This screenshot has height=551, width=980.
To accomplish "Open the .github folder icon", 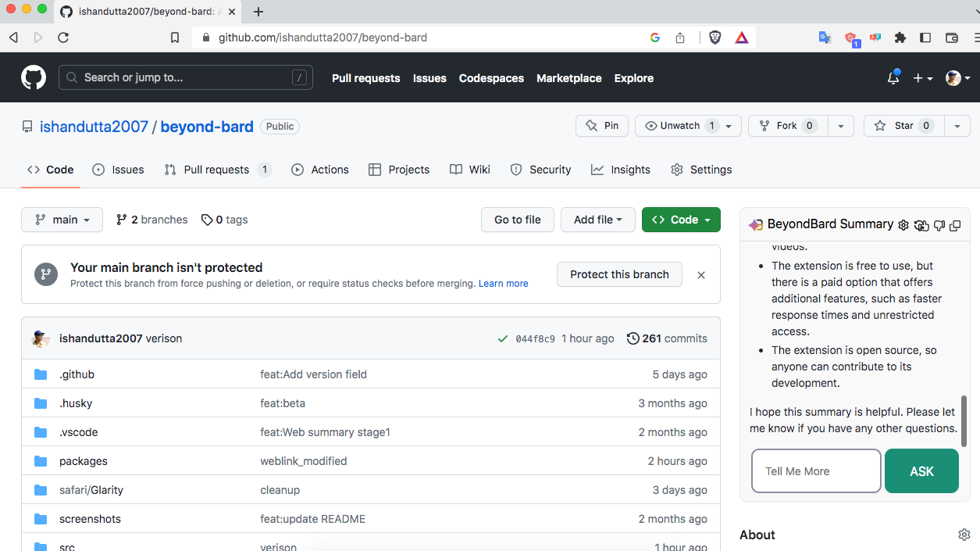I will 41,374.
